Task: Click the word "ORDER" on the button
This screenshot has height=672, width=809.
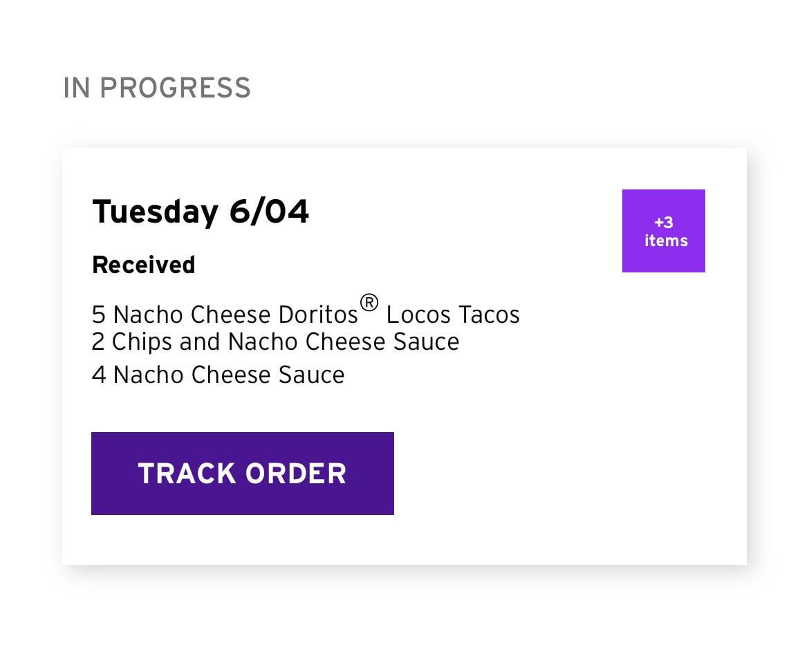Action: (x=296, y=474)
